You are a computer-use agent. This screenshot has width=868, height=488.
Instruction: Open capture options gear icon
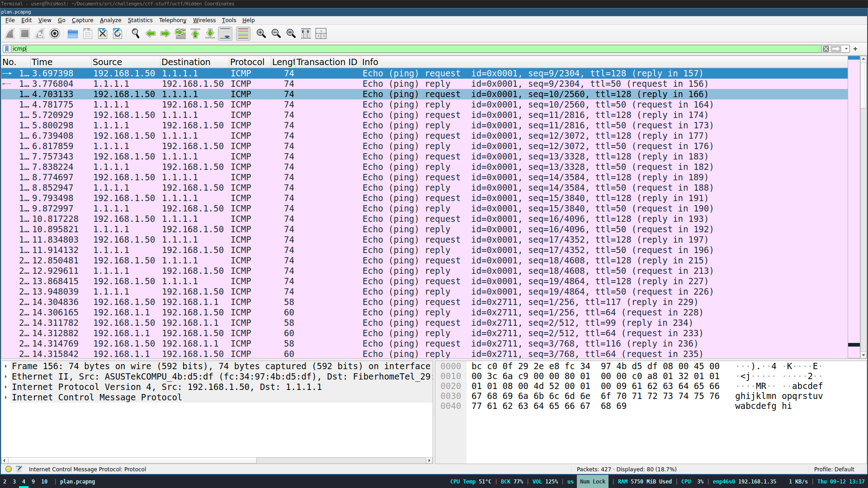pyautogui.click(x=55, y=33)
